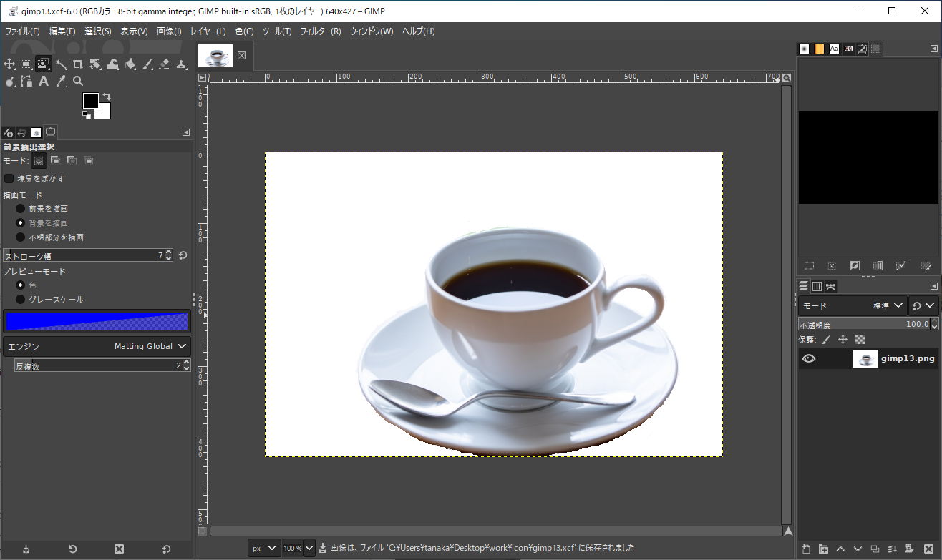Click the ストローク幅 slider field
The height and width of the screenshot is (560, 942).
pos(82,255)
